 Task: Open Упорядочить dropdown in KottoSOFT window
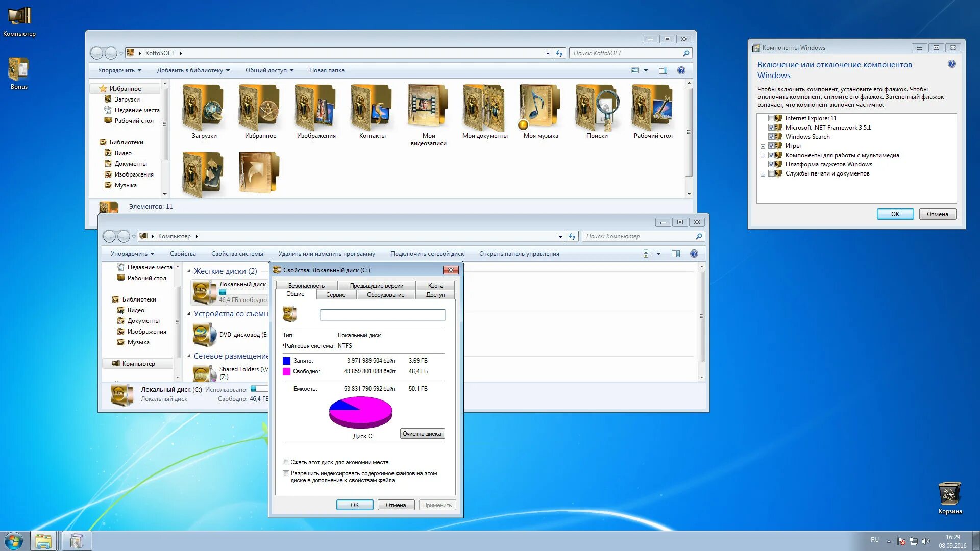tap(119, 70)
